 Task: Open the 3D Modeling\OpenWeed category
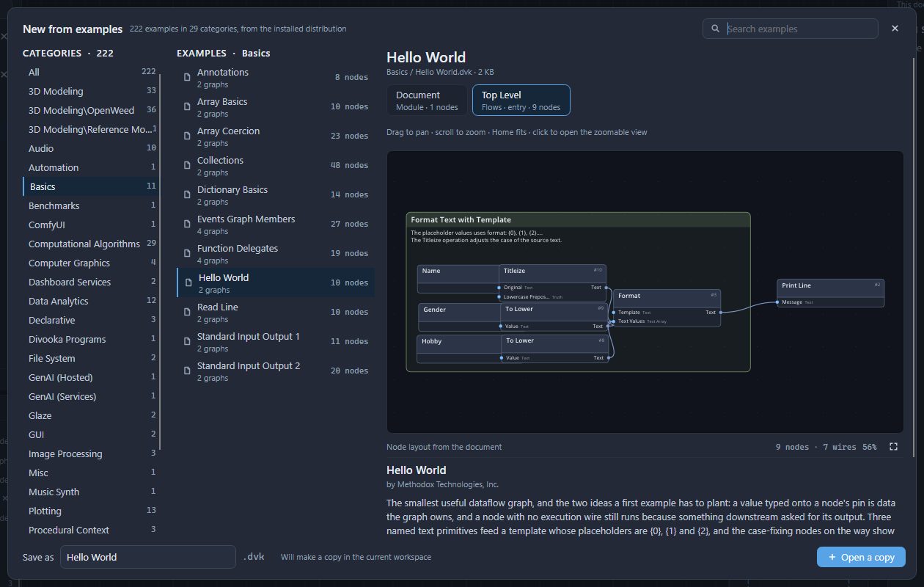(92, 110)
